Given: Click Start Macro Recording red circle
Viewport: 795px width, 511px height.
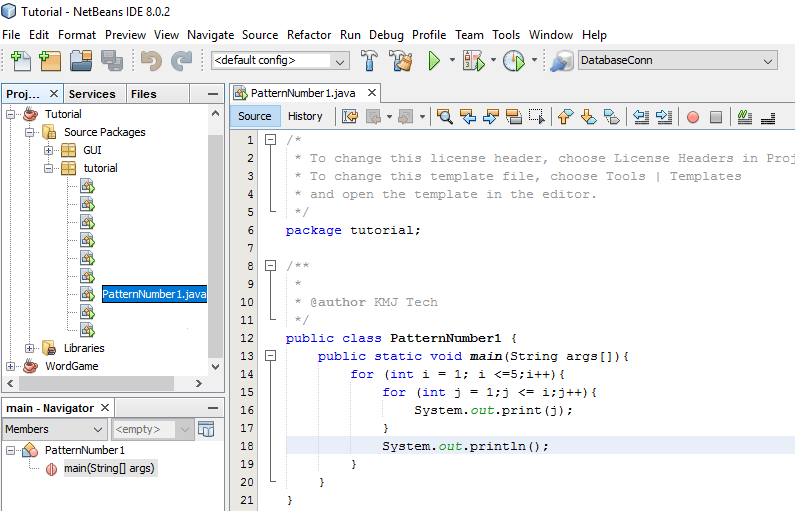Looking at the screenshot, I should (693, 117).
